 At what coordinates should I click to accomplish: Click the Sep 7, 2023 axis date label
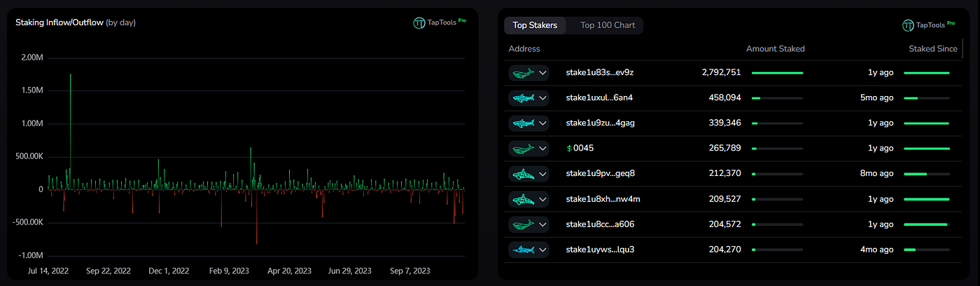tap(410, 271)
